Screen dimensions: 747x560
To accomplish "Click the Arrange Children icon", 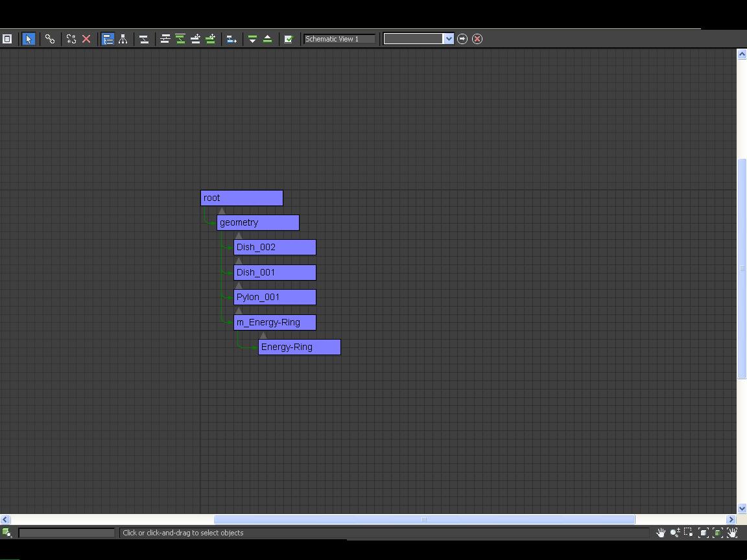I will click(165, 39).
